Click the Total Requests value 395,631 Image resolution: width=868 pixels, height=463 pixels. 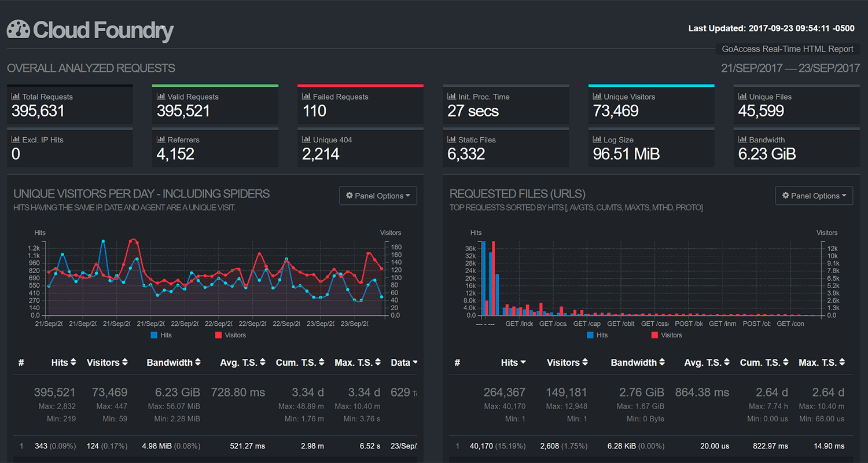click(x=38, y=111)
